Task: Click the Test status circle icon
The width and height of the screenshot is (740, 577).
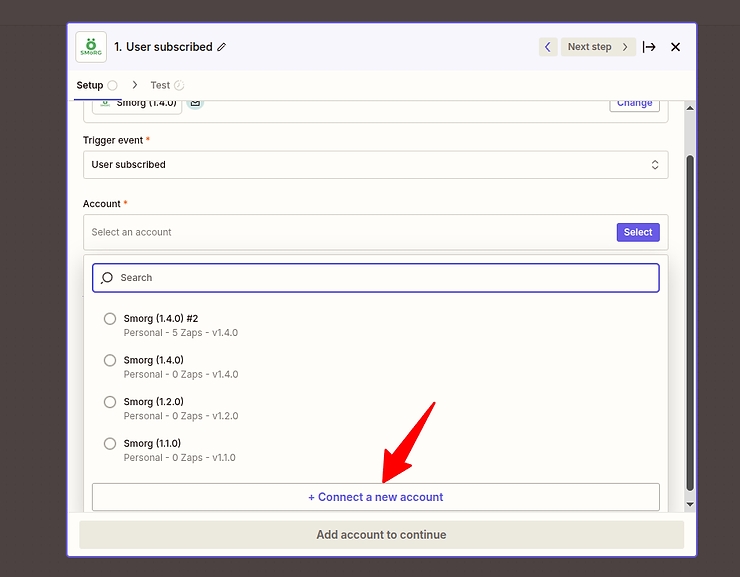Action: (179, 86)
